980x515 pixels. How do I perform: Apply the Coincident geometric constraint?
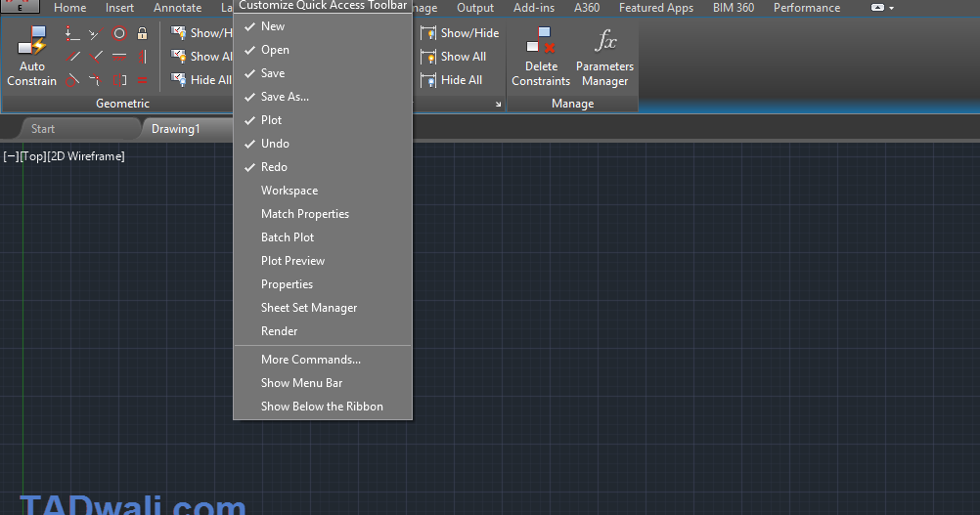point(72,33)
